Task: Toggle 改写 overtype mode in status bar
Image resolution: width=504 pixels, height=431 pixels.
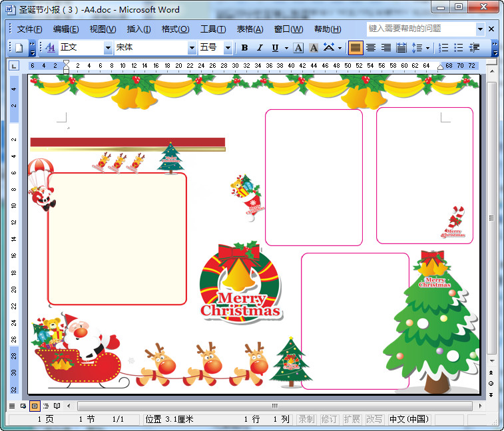Action: (x=374, y=419)
